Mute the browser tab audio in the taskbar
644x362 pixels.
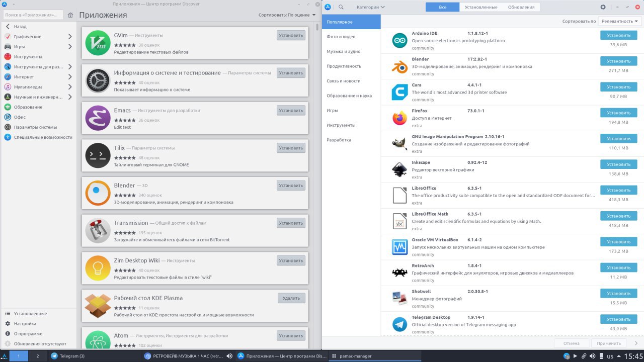click(229, 356)
